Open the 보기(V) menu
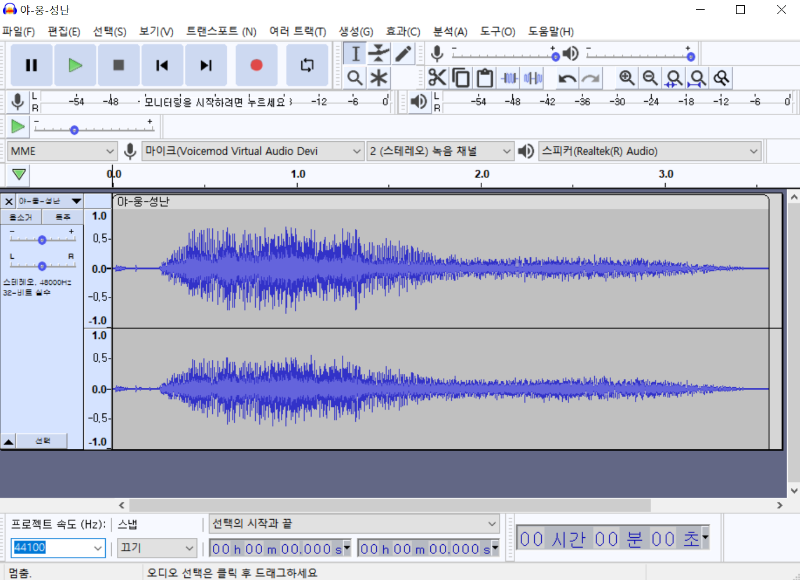 (x=156, y=32)
